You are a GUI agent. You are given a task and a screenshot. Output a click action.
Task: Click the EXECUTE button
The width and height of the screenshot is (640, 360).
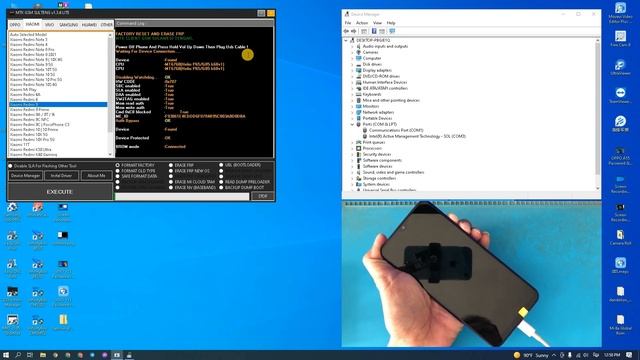pyautogui.click(x=60, y=192)
